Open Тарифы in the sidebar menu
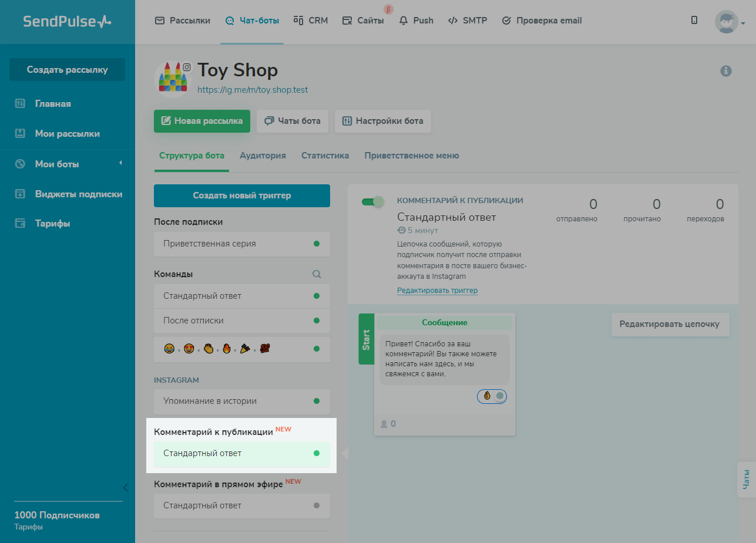The height and width of the screenshot is (543, 756). tap(52, 224)
